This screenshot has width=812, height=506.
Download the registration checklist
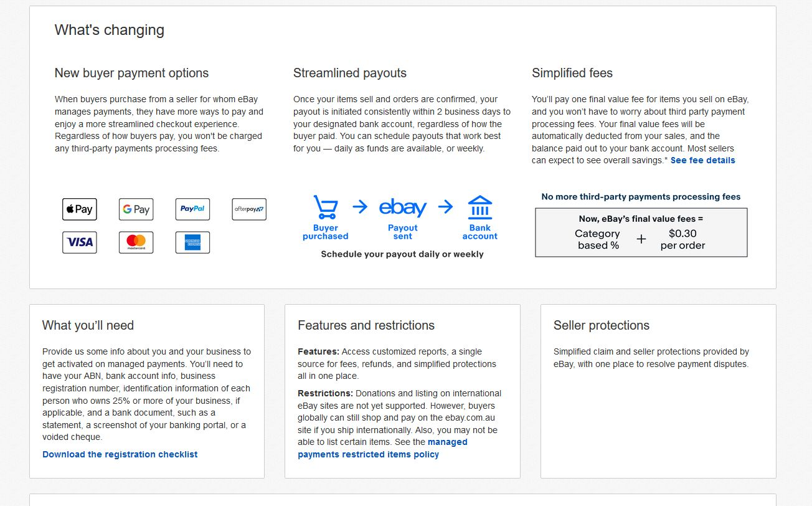pos(120,454)
